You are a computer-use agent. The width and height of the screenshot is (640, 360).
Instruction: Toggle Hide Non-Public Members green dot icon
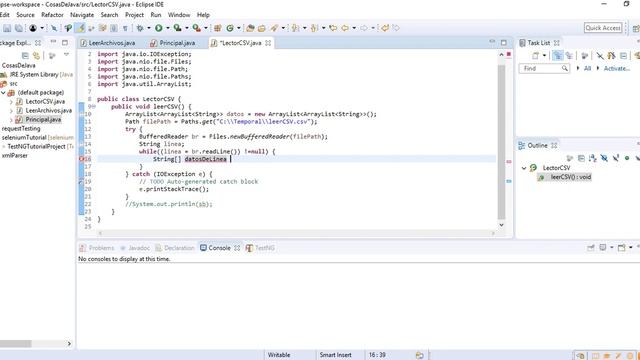point(627,158)
